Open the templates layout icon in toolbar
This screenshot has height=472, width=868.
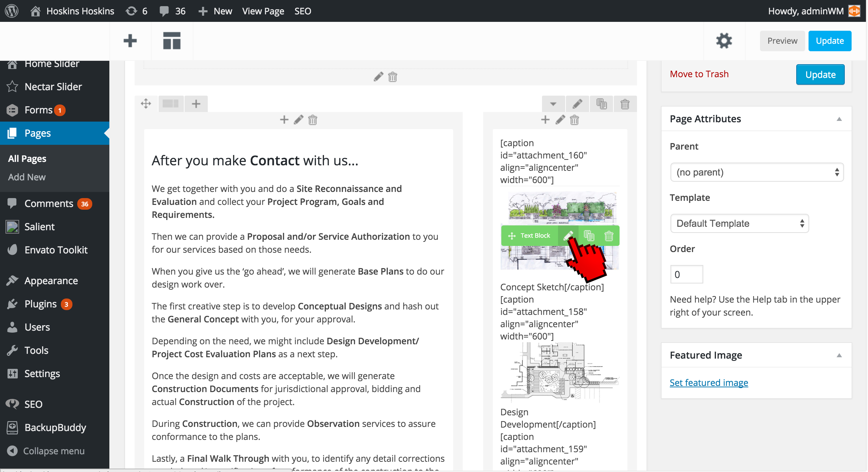(172, 41)
